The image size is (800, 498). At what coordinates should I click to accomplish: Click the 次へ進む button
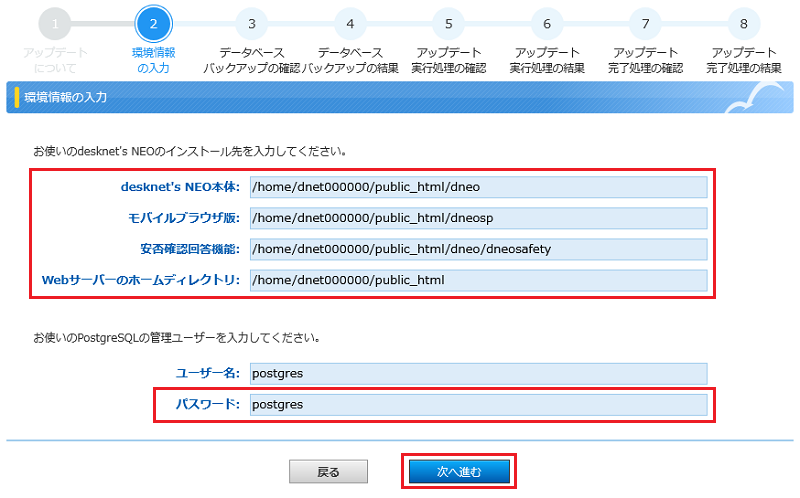(x=459, y=471)
